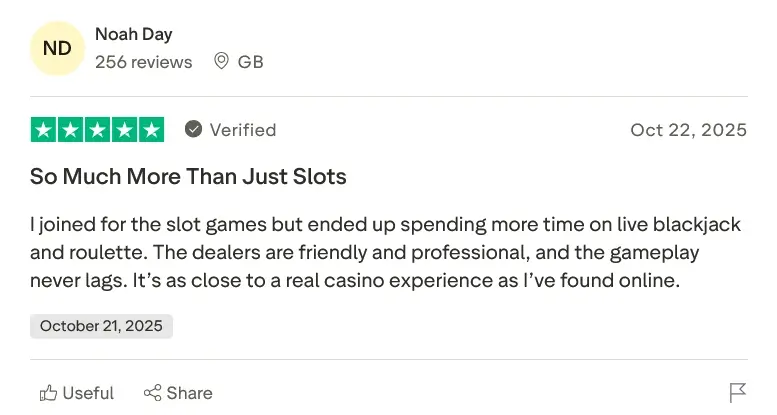The image size is (777, 415).
Task: Click the location pin icon
Action: point(221,62)
